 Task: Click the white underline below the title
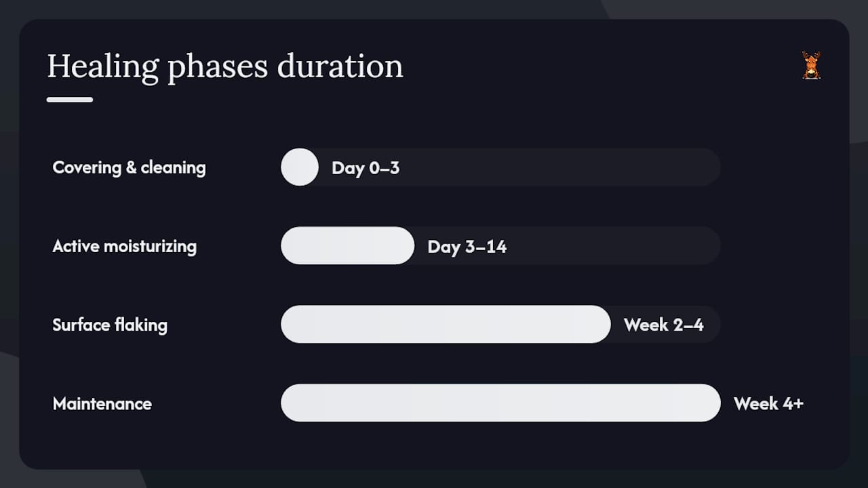pos(70,100)
